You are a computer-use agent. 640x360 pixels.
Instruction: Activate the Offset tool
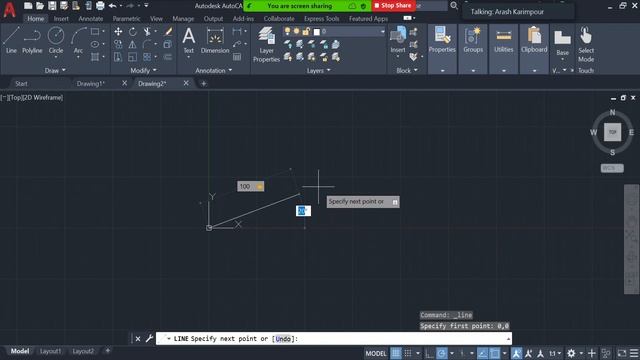tap(168, 57)
